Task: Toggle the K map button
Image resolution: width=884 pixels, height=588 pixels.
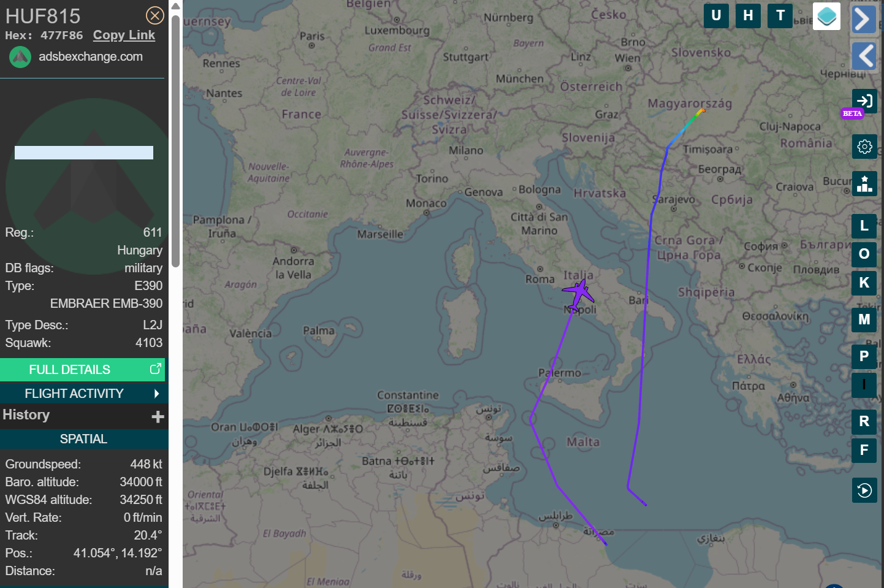Action: 864,283
